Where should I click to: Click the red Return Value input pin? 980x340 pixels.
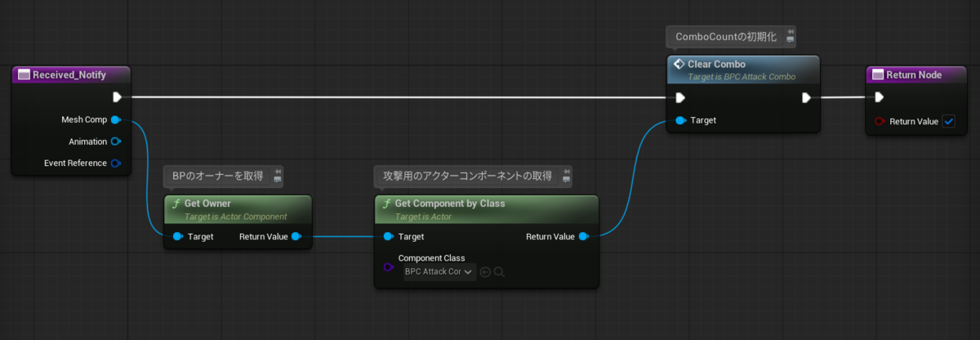[880, 122]
